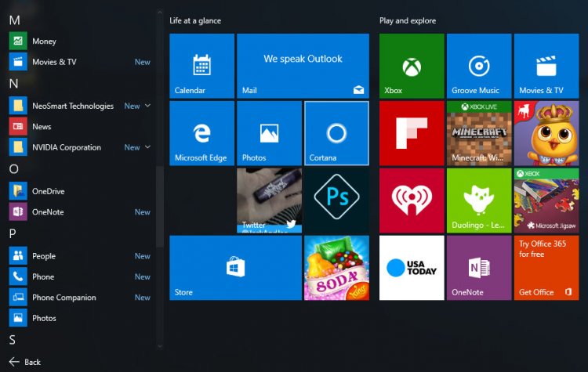Open Money from the app list
Image resolution: width=588 pixels, height=372 pixels.
pos(79,42)
